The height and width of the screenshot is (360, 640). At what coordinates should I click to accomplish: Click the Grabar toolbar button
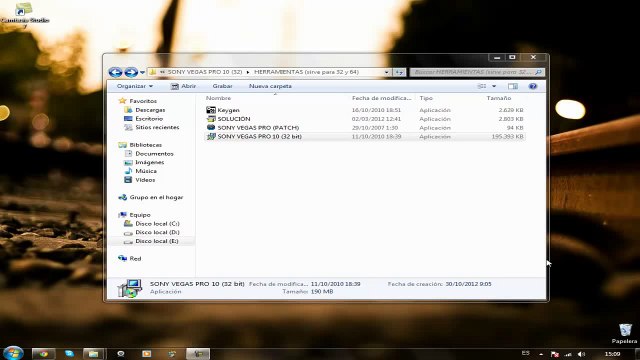click(222, 86)
